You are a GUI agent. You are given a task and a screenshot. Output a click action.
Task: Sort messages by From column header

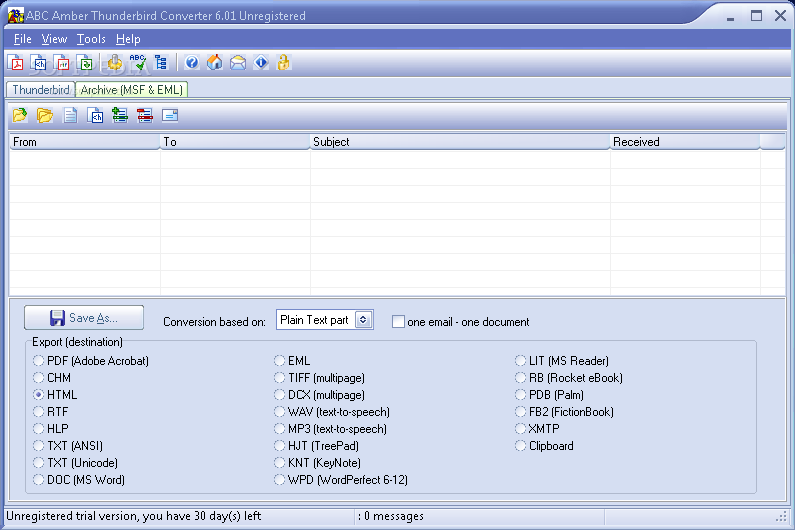pos(85,142)
